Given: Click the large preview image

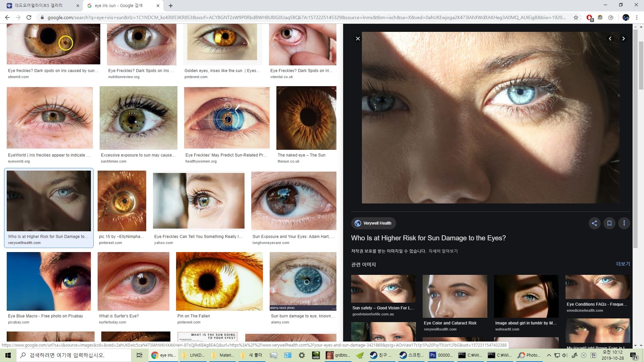Looking at the screenshot, I should pyautogui.click(x=491, y=118).
